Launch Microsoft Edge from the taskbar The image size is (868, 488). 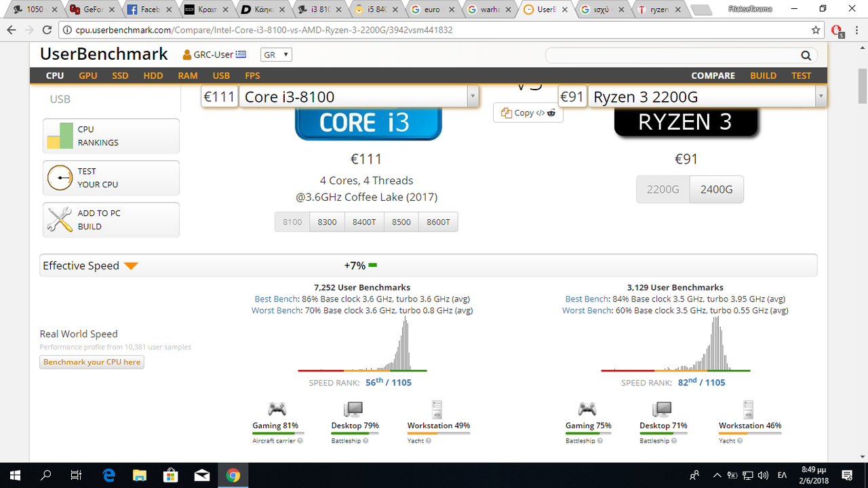click(x=108, y=475)
